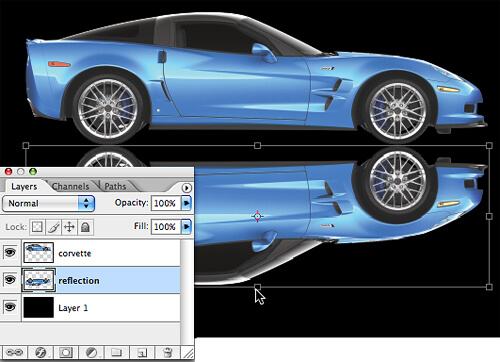Image resolution: width=500 pixels, height=362 pixels.
Task: Click the top-right transform handle
Action: pos(489,145)
